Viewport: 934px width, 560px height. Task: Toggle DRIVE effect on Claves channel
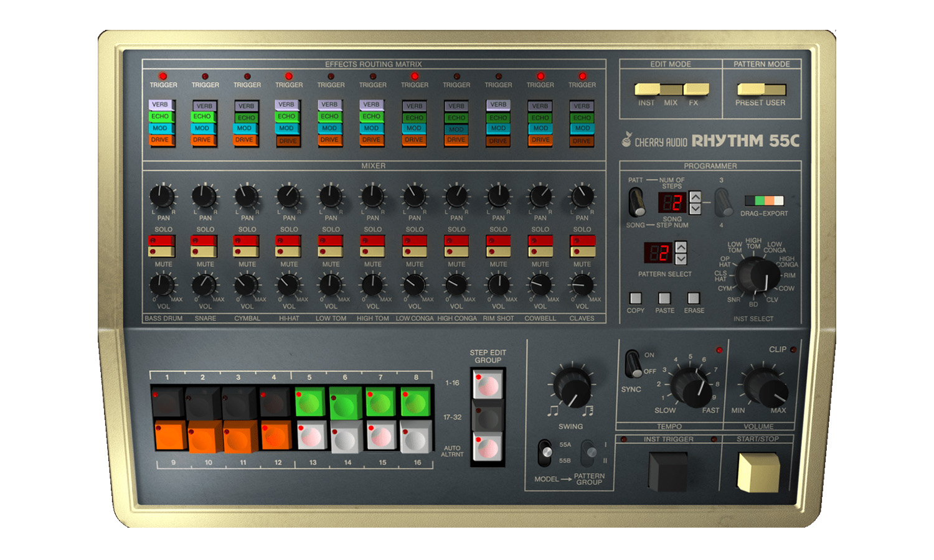582,141
